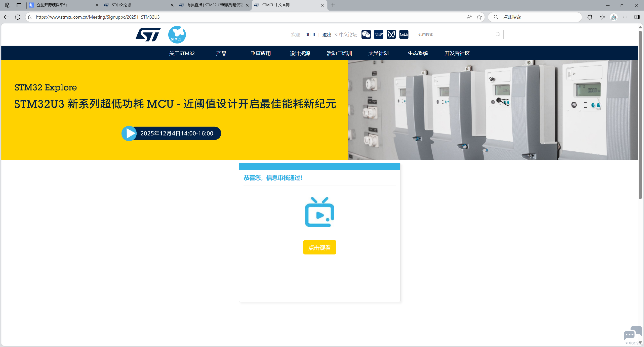644x347 pixels.
Task: Open the WeChat icon in header
Action: (x=366, y=34)
